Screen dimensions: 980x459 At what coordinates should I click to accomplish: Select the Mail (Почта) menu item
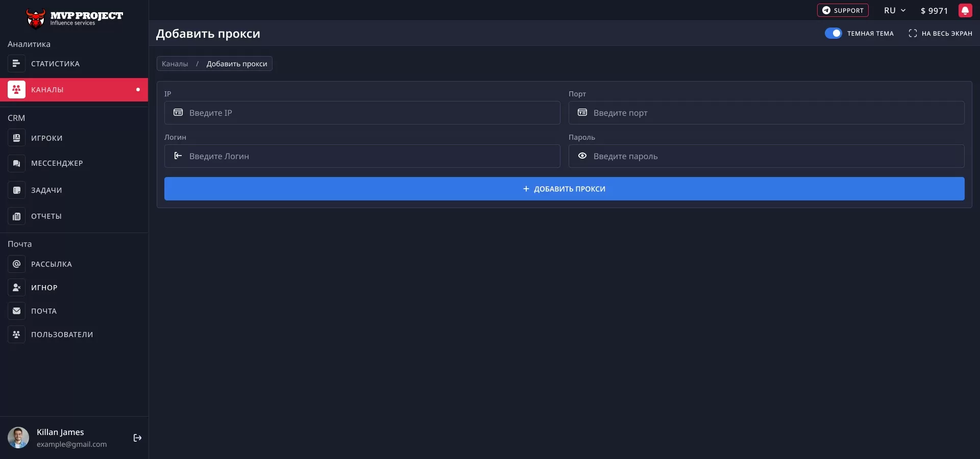click(44, 311)
